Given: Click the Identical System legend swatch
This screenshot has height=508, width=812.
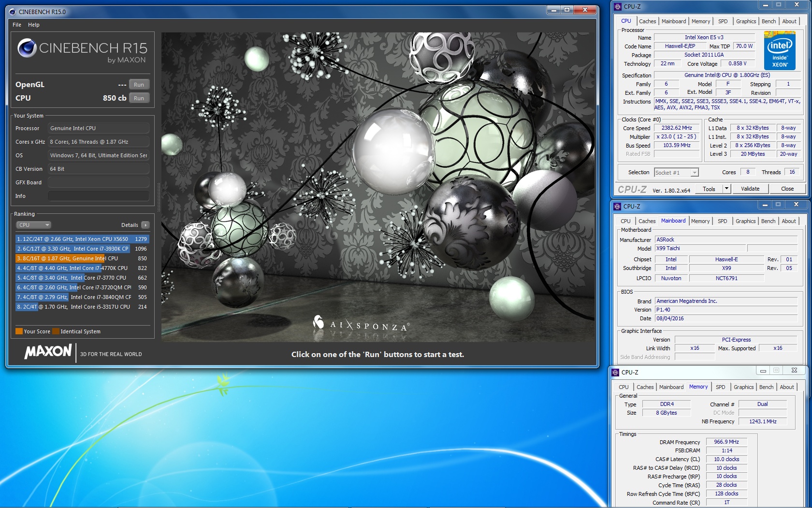Looking at the screenshot, I should (56, 331).
